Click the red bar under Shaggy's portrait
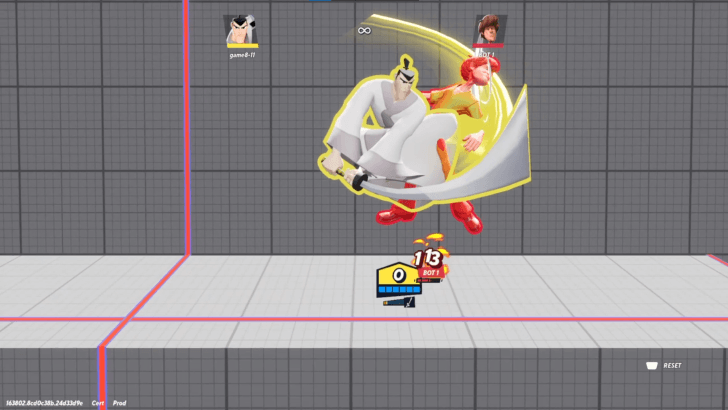The height and width of the screenshot is (410, 728). 489,46
